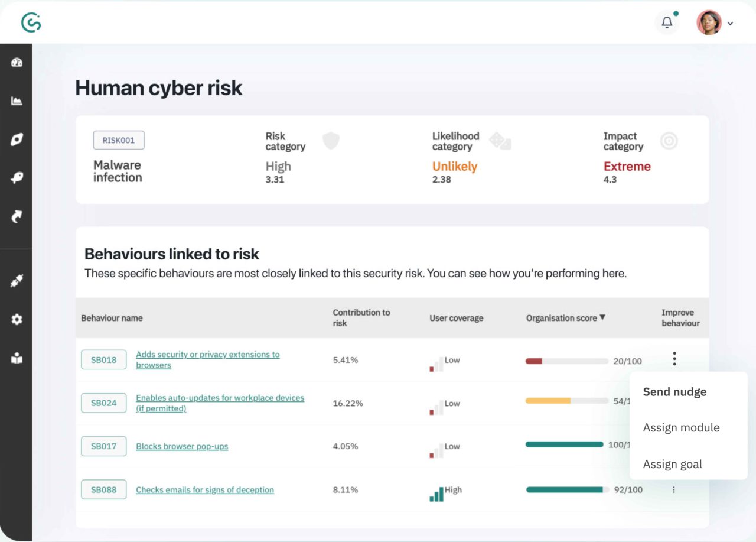Click the shield icon beside Risk category
Image resolution: width=756 pixels, height=542 pixels.
(331, 140)
